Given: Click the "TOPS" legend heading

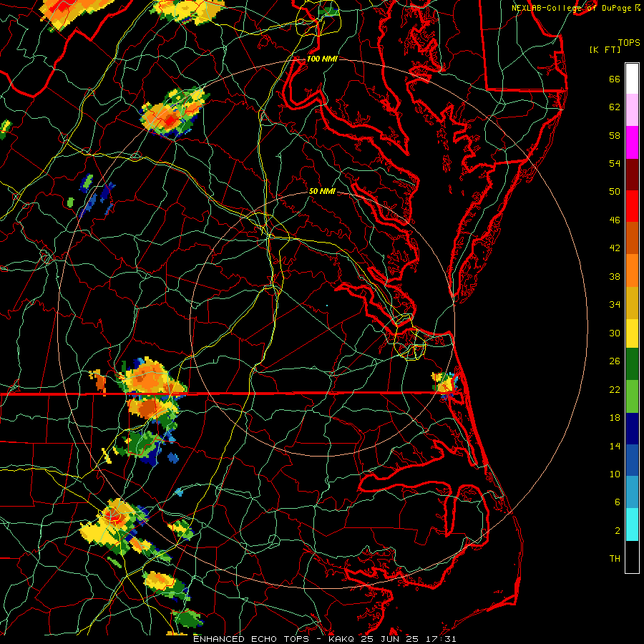Looking at the screenshot, I should [629, 43].
